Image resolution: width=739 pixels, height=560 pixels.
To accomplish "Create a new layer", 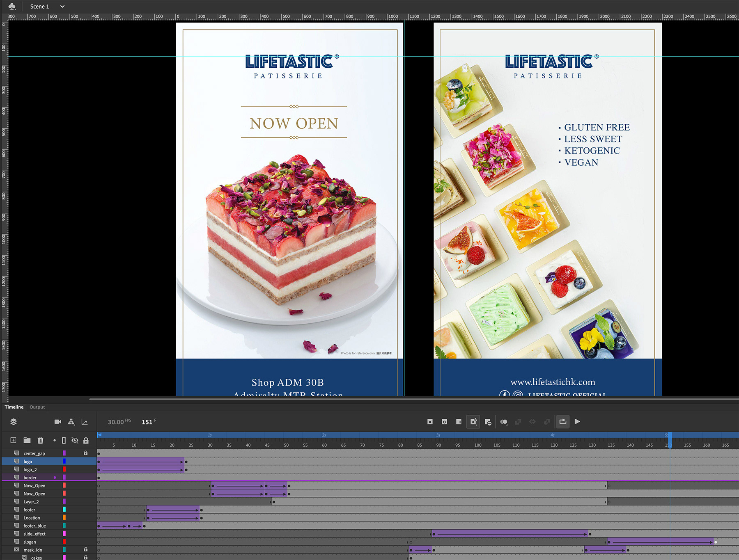I will [x=14, y=440].
